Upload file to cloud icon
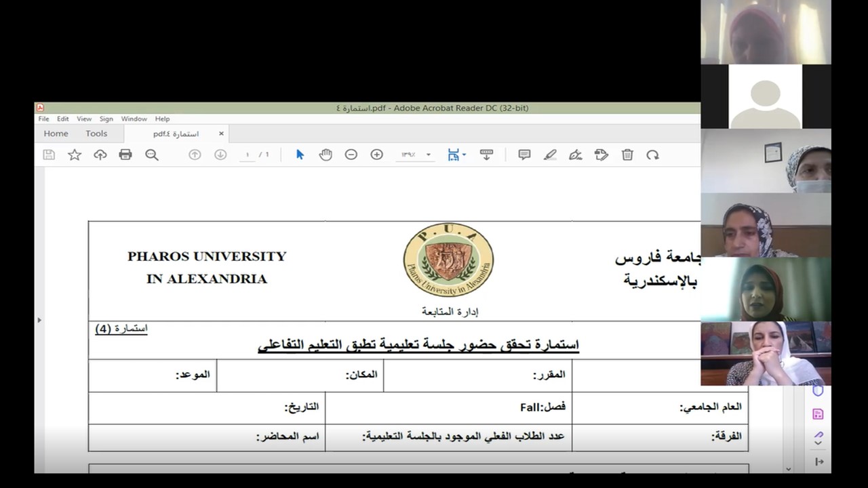The width and height of the screenshot is (868, 488). click(100, 155)
